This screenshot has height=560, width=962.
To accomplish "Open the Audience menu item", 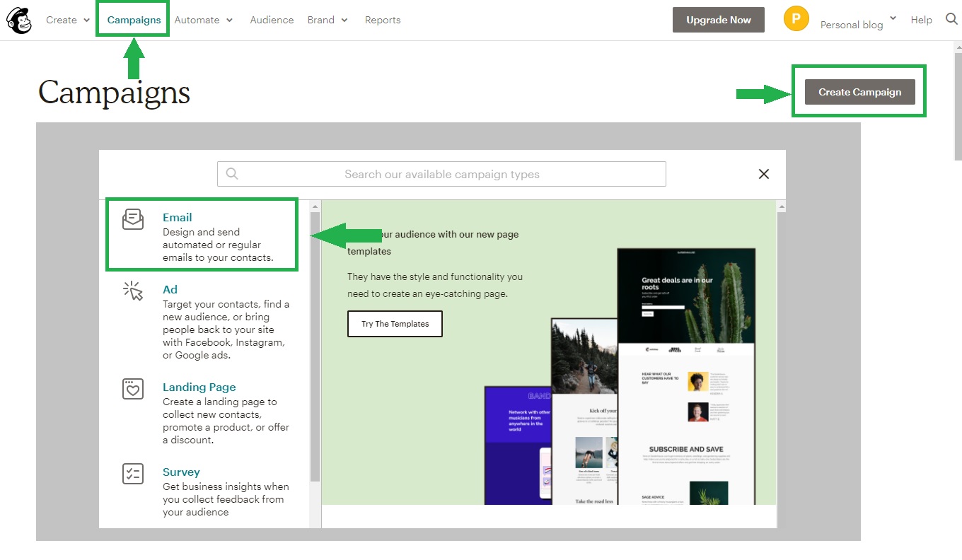I will [272, 20].
